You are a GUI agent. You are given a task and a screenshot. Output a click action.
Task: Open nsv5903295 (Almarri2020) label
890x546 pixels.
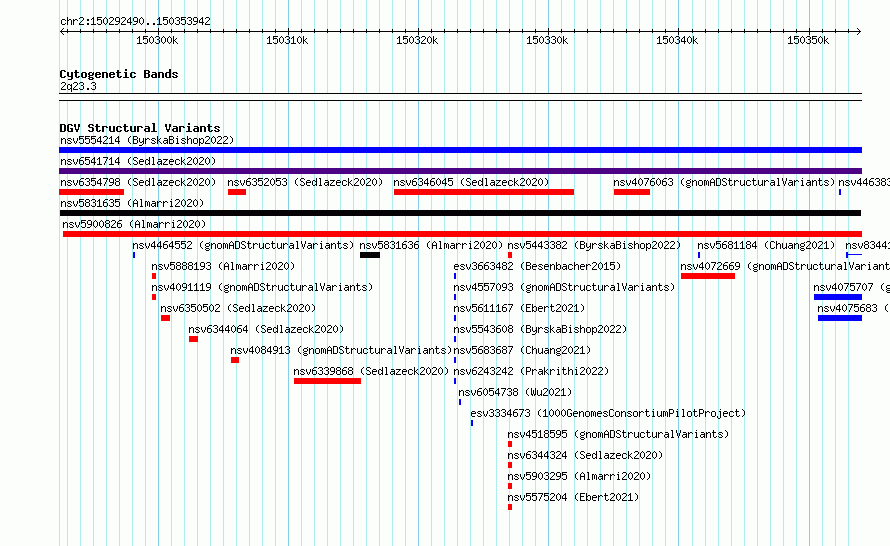579,476
